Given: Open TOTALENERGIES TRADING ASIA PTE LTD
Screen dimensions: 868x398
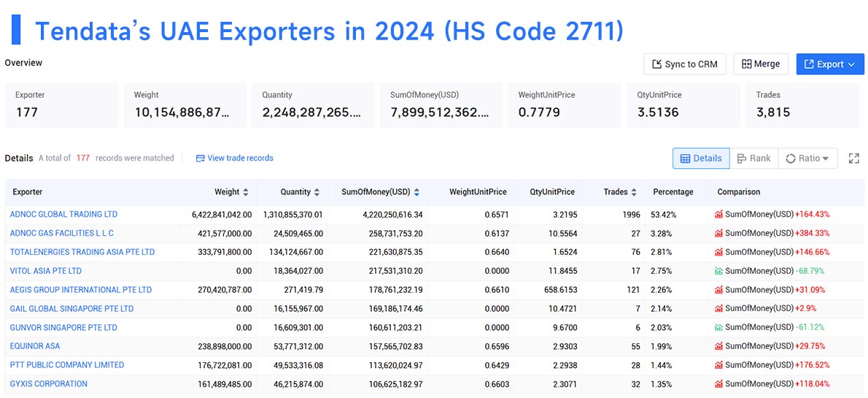Looking at the screenshot, I should [x=82, y=252].
